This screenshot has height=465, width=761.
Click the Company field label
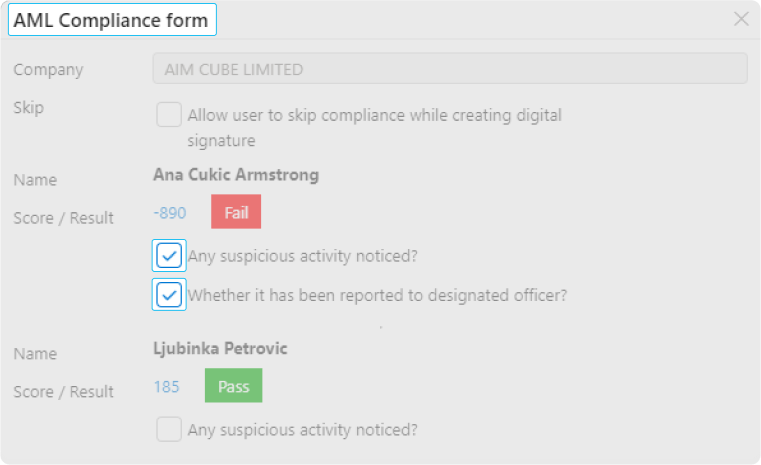tap(48, 70)
